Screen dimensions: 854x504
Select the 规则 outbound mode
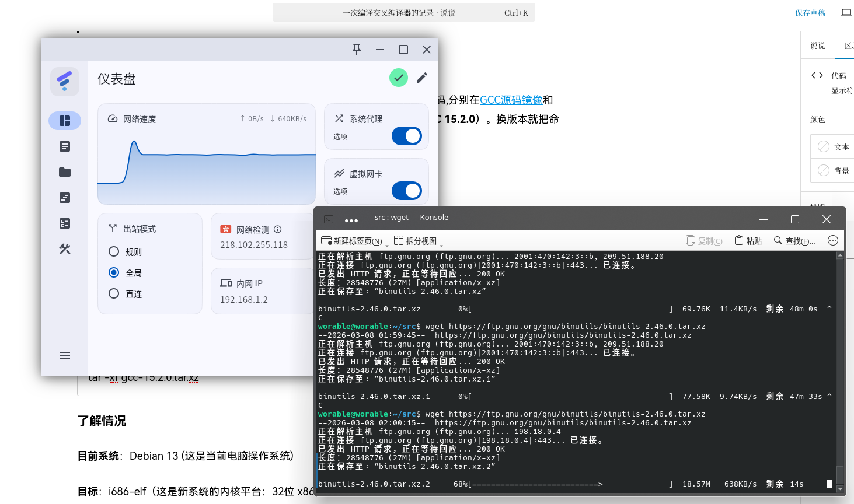[114, 252]
